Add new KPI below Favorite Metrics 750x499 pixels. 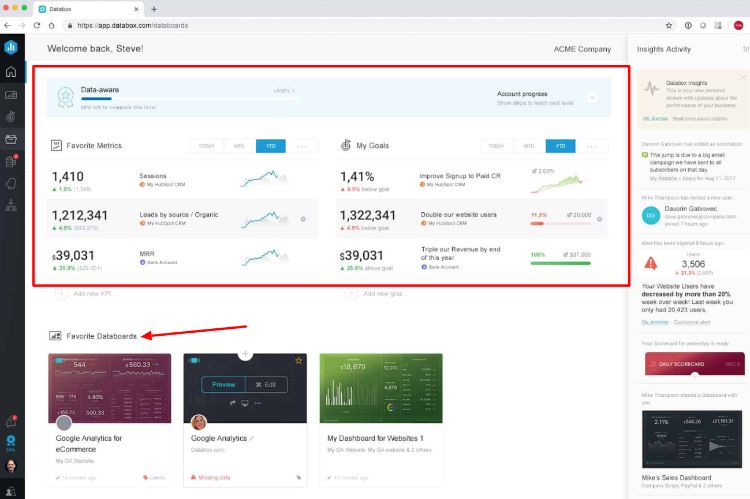(85, 293)
